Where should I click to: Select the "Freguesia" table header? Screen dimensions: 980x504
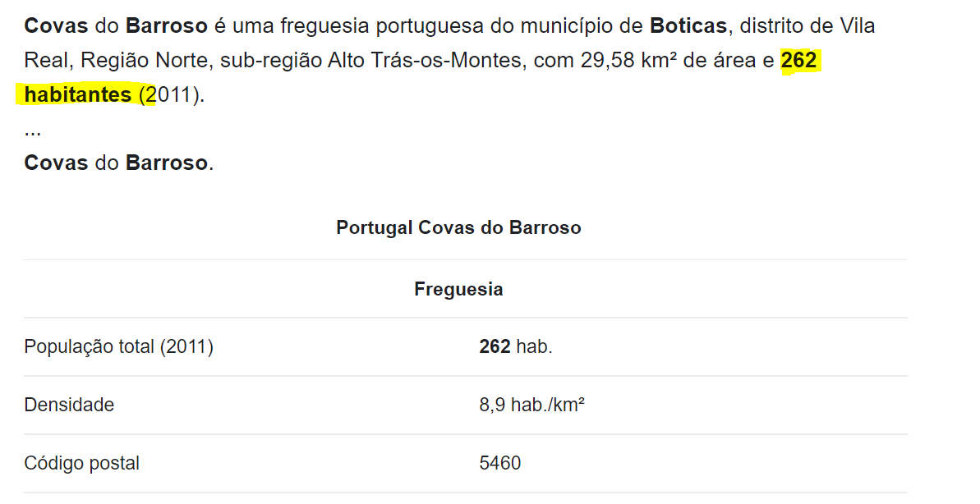point(458,289)
